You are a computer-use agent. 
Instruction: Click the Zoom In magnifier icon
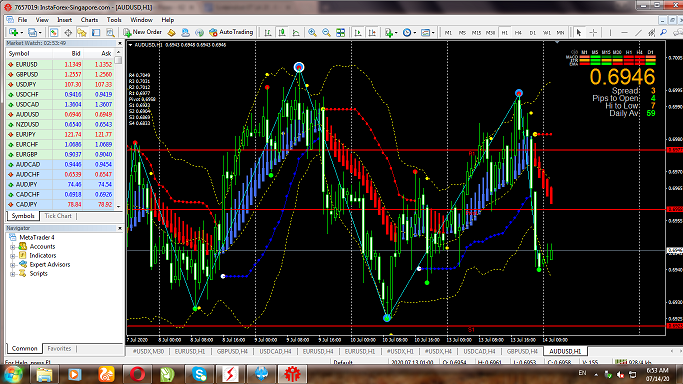(x=312, y=32)
